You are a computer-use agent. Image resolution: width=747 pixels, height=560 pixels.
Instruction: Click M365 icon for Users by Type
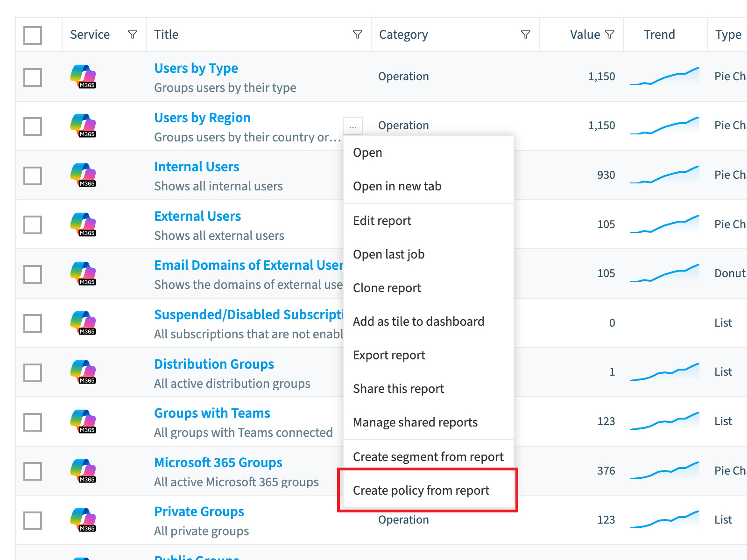tap(83, 77)
